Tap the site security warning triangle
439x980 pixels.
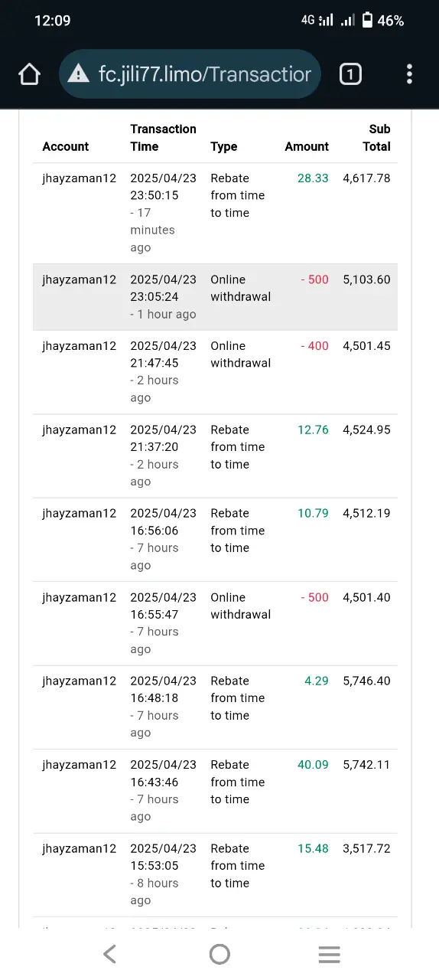[78, 74]
